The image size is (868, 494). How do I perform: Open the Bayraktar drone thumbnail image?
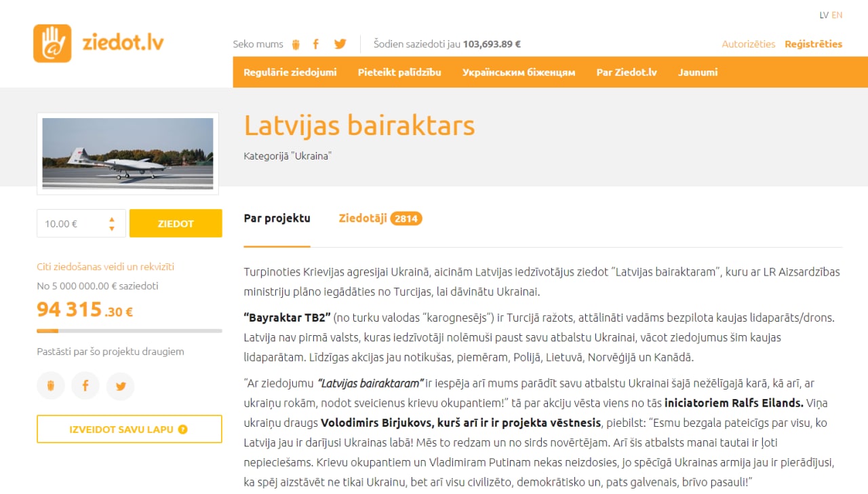pyautogui.click(x=127, y=153)
